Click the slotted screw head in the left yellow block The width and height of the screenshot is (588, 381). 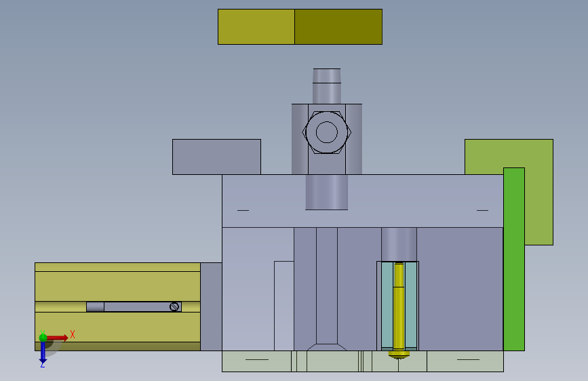pos(174,306)
